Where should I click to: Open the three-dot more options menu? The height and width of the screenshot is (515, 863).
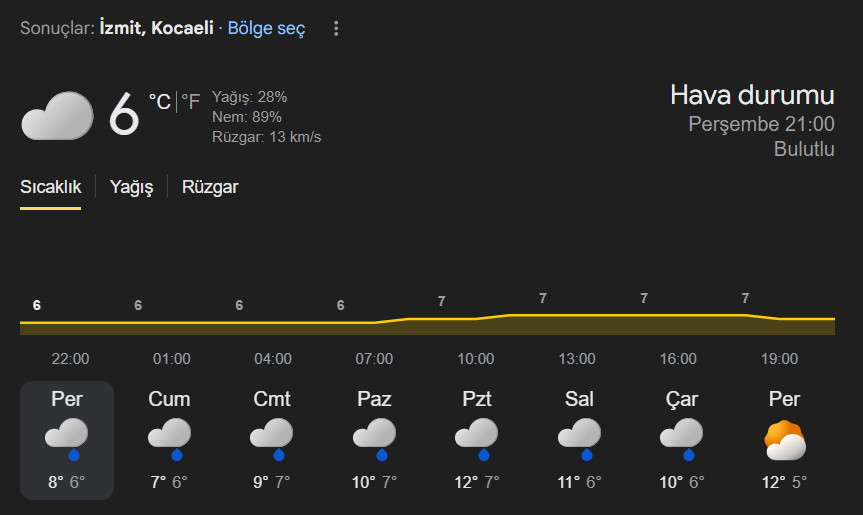(x=336, y=29)
